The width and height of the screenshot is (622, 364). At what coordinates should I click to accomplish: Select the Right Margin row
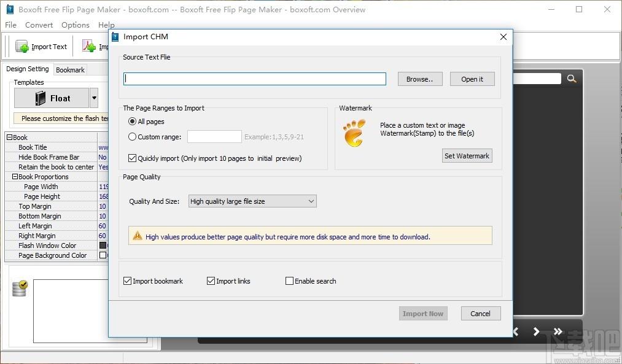pyautogui.click(x=56, y=236)
